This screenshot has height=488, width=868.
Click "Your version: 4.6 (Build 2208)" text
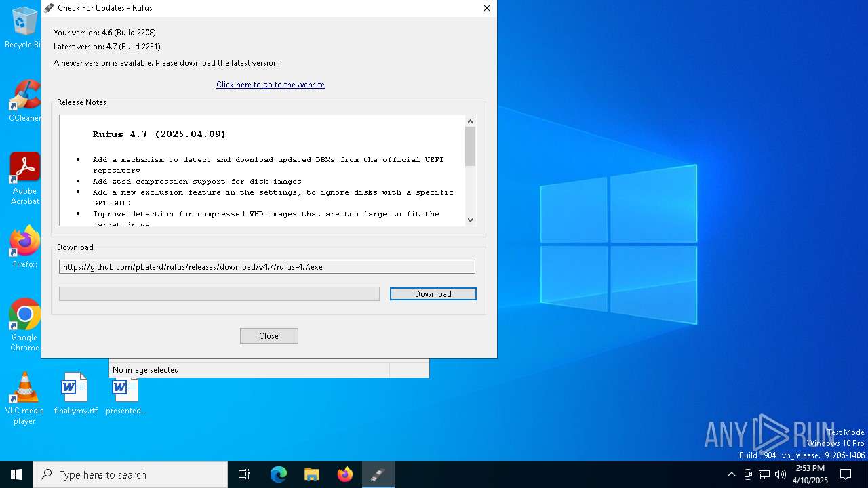104,33
